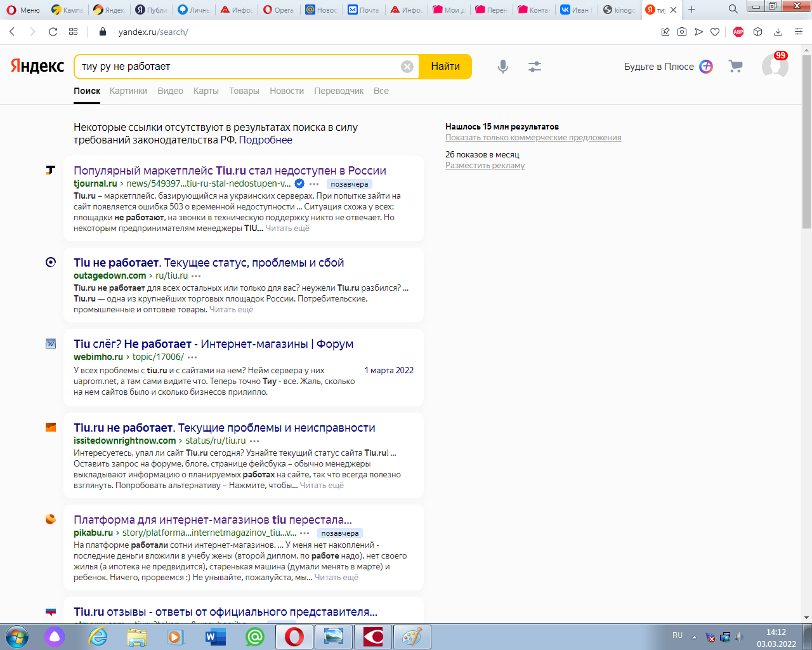812x650 pixels.
Task: Click 'Показать только коммерческие предложения' link
Action: pyautogui.click(x=533, y=138)
